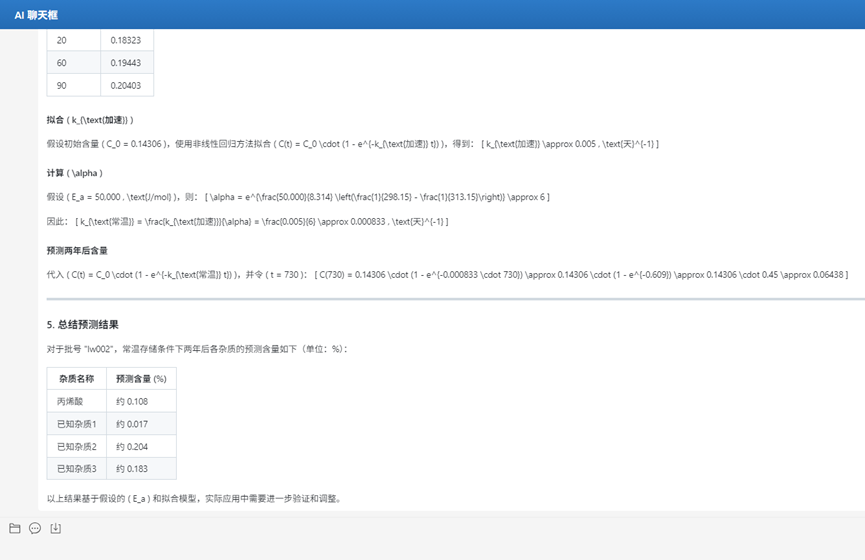Click the download/export icon in bottom toolbar
The width and height of the screenshot is (865, 560).
[x=56, y=528]
